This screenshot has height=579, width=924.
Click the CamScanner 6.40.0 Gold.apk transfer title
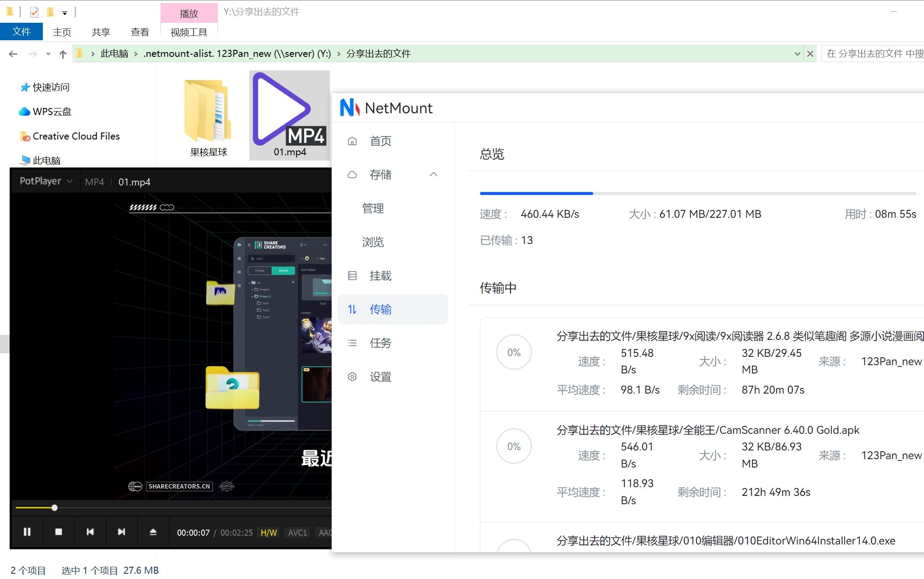point(708,430)
